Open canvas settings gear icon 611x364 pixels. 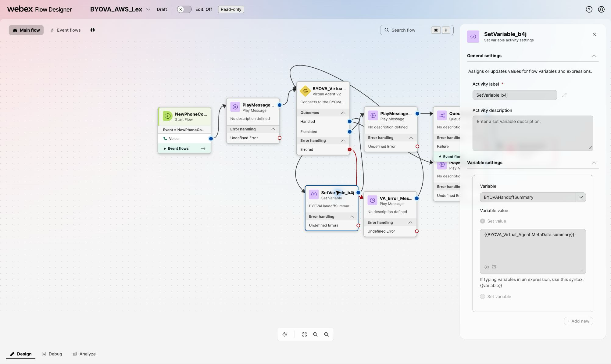(285, 334)
